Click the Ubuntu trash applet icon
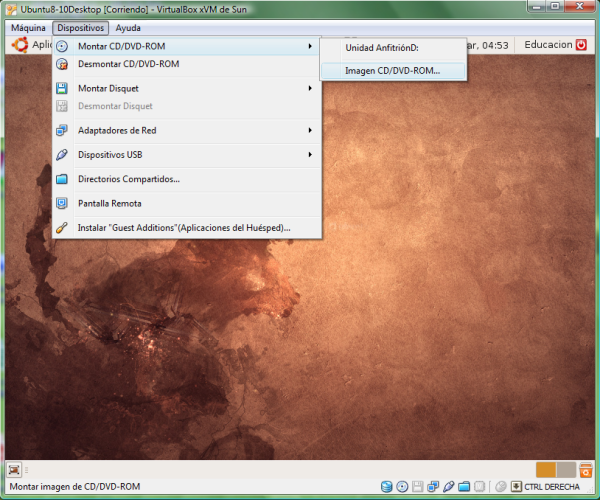600x500 pixels. [586, 469]
